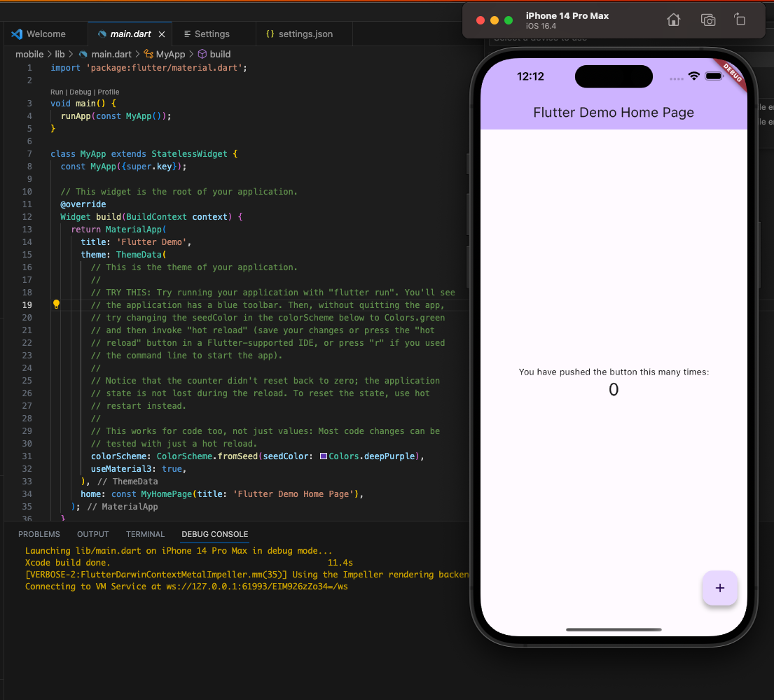This screenshot has height=700, width=774.
Task: Click the braces icon on settings.json tab
Action: [270, 34]
